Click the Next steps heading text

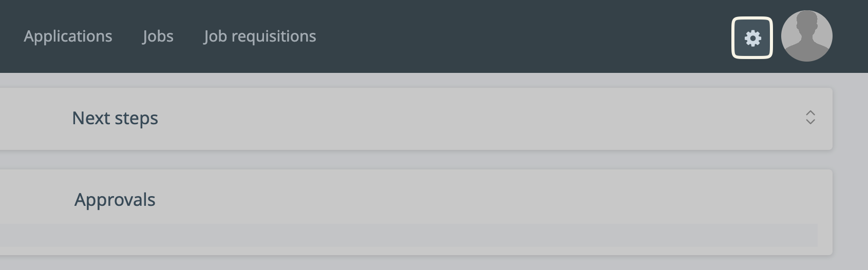[115, 118]
